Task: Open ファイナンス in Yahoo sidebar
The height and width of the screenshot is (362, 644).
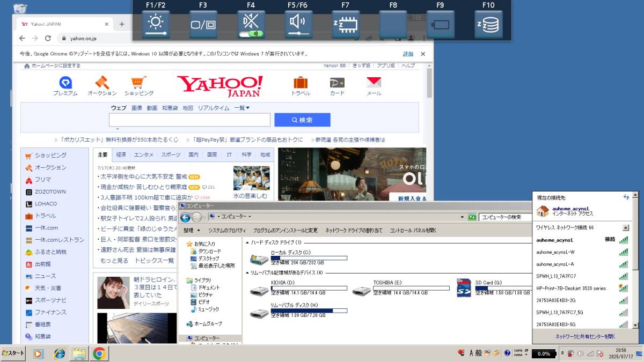Action: 50,312
